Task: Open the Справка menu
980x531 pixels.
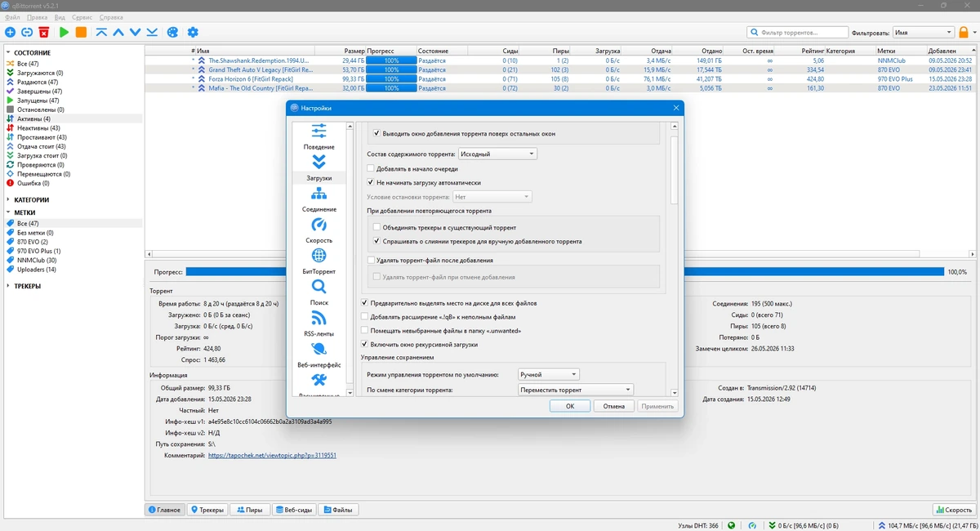Action: point(111,17)
